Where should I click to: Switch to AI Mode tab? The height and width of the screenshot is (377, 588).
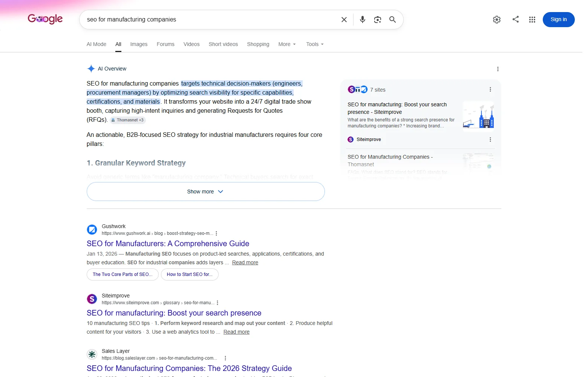coord(96,44)
